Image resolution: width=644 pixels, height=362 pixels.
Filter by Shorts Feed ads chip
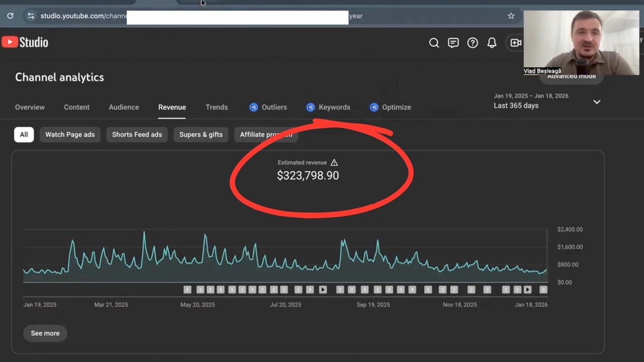click(x=137, y=135)
